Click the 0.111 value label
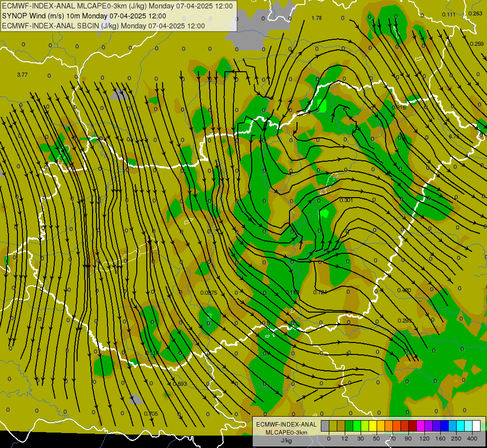 tap(449, 14)
